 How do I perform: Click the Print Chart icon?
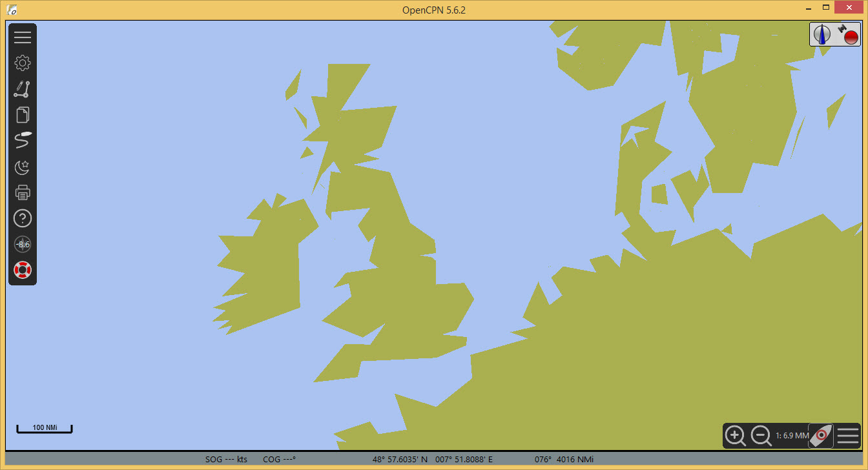[23, 192]
